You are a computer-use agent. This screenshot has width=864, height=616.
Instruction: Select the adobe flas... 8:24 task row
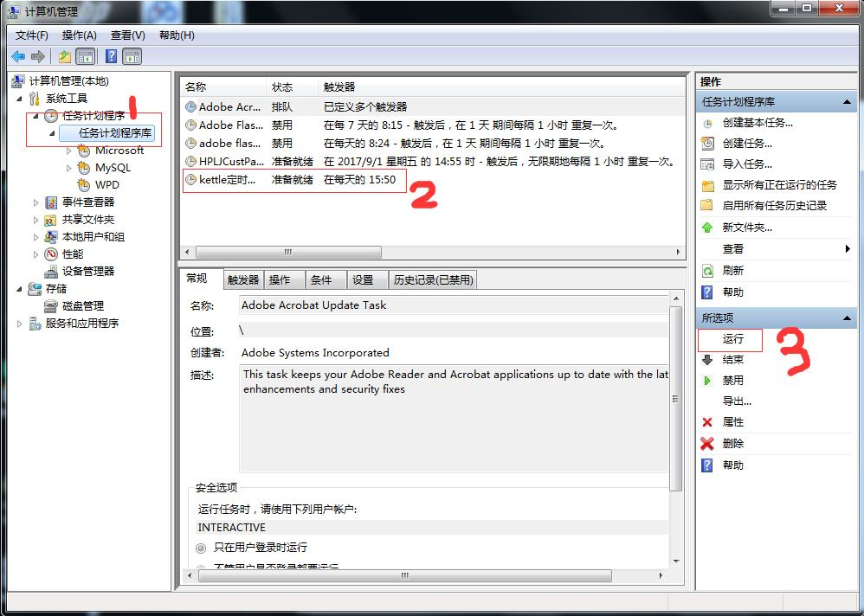[433, 143]
